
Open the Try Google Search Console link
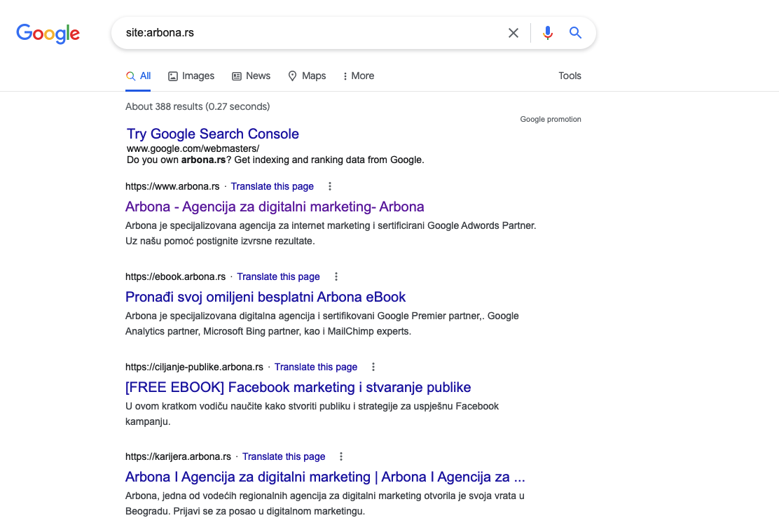point(213,134)
